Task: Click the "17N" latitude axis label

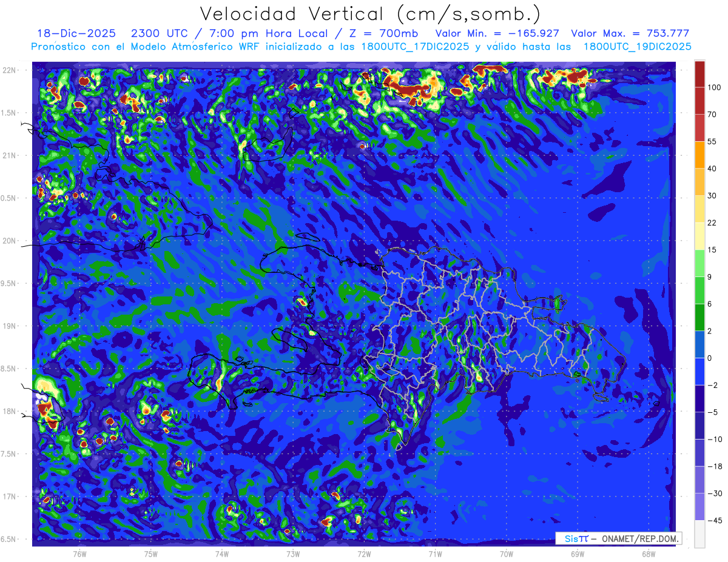Action: point(10,497)
